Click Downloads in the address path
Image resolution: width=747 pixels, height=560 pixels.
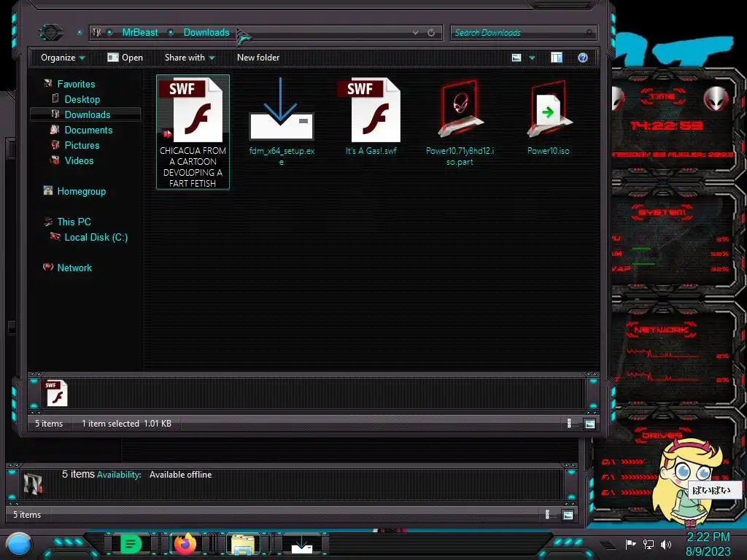206,32
